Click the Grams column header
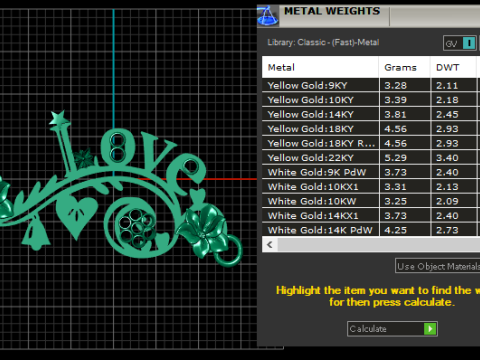Image resolution: width=480 pixels, height=360 pixels. click(404, 67)
